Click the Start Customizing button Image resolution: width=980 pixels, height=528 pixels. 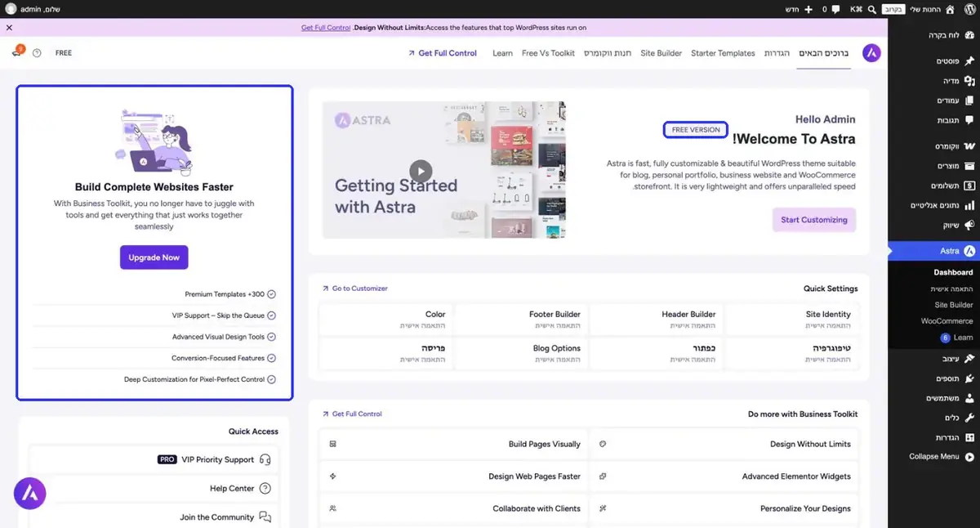[x=814, y=220]
